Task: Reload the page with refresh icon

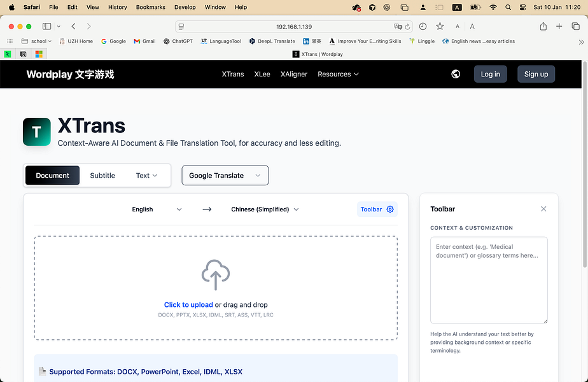Action: click(408, 27)
